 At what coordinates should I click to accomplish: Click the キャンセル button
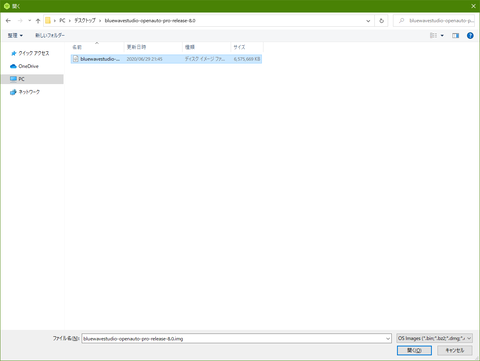coord(455,350)
